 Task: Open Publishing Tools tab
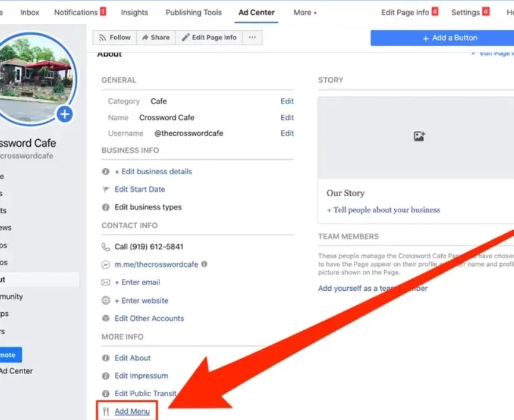(x=193, y=13)
